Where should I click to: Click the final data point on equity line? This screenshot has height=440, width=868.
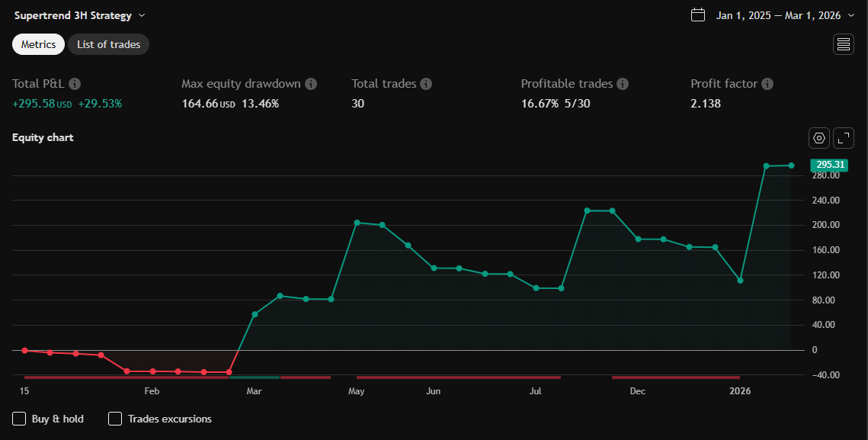coord(792,165)
